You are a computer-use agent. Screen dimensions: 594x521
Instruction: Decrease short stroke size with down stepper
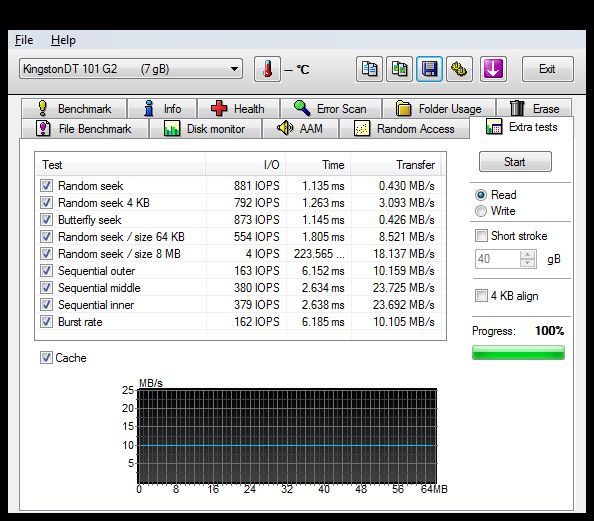point(528,263)
